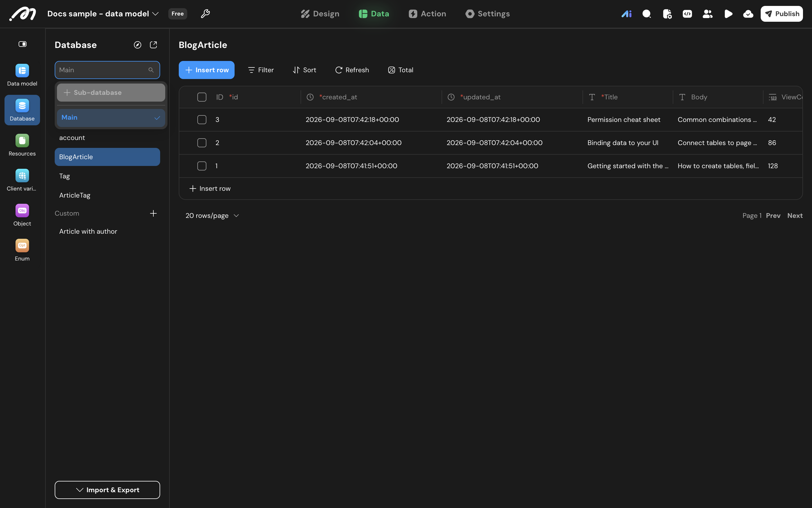
Task: Toggle the sidebar collapse icon
Action: coord(23,44)
